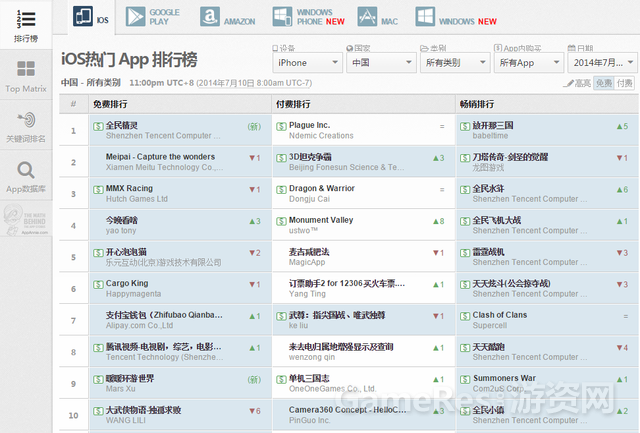Switch to the iOS store tab
The height and width of the screenshot is (433, 640).
[91, 17]
